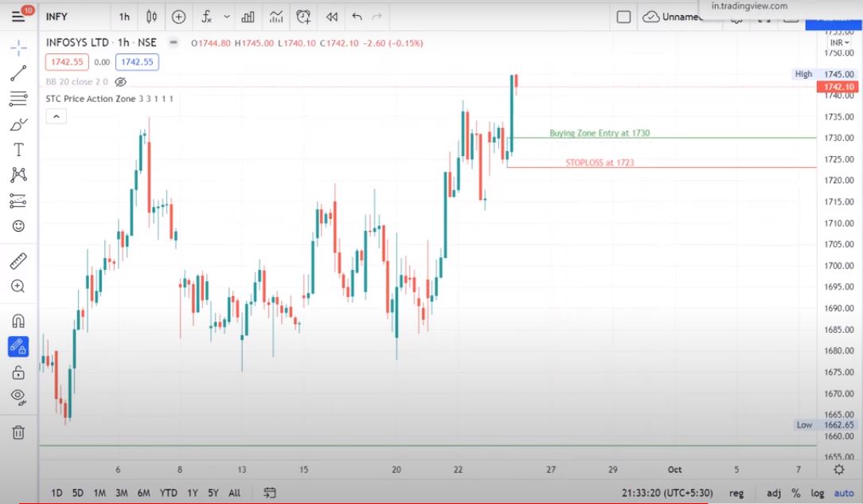
Task: Select the Text annotation tool
Action: (18, 150)
